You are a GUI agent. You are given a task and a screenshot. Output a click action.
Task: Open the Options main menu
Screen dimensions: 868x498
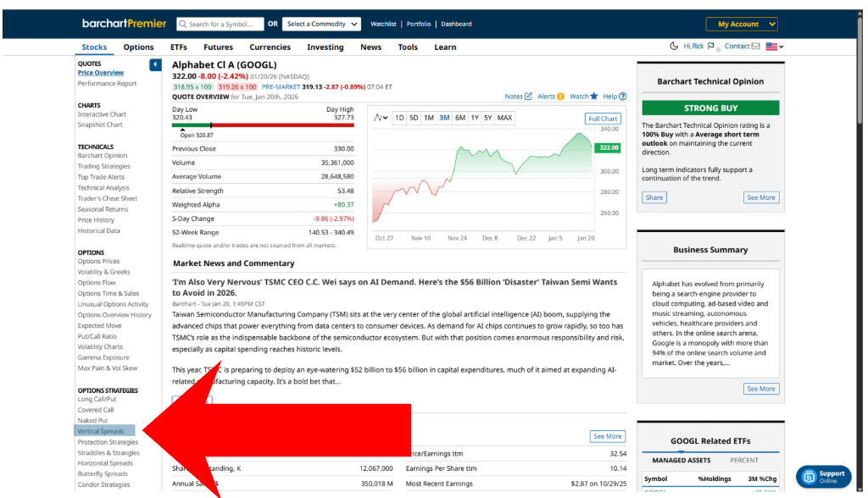click(x=138, y=47)
